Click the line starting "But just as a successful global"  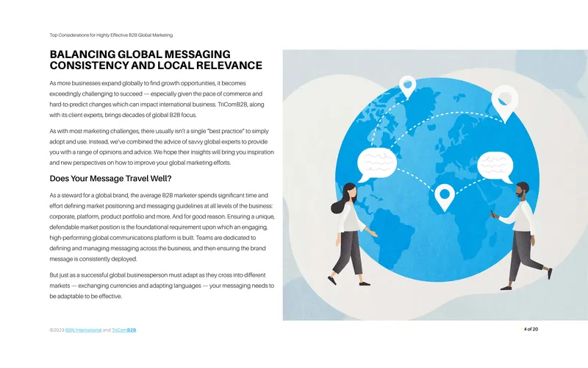pyautogui.click(x=157, y=275)
